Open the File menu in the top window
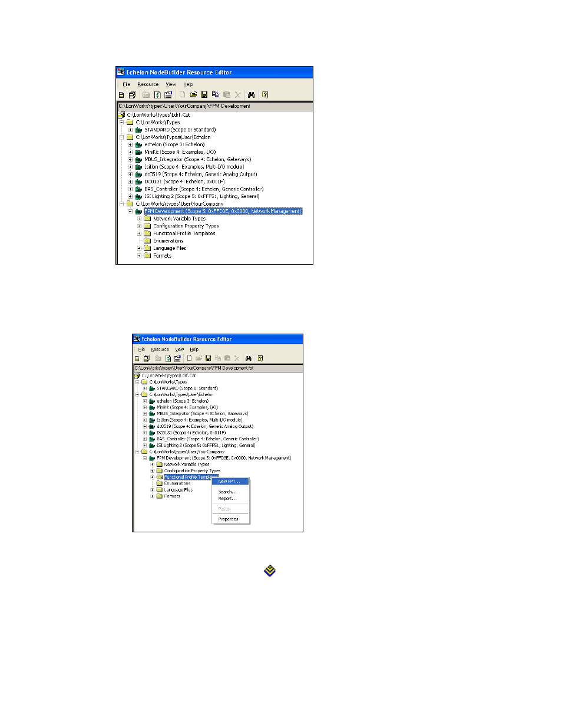 [x=127, y=84]
